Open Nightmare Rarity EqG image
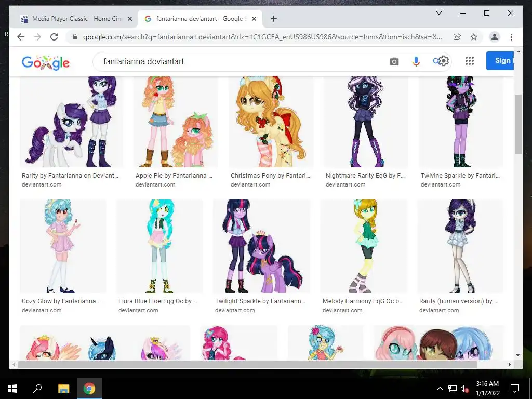Screen dimensions: 532x399 tap(366, 122)
